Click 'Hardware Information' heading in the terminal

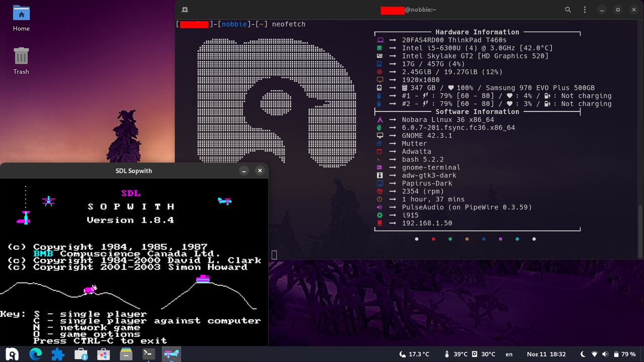pos(477,32)
